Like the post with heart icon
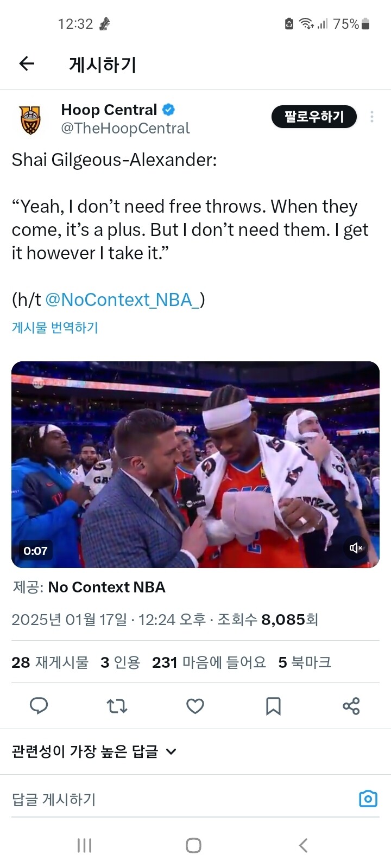Viewport: 391px width, 868px height. coord(195,706)
